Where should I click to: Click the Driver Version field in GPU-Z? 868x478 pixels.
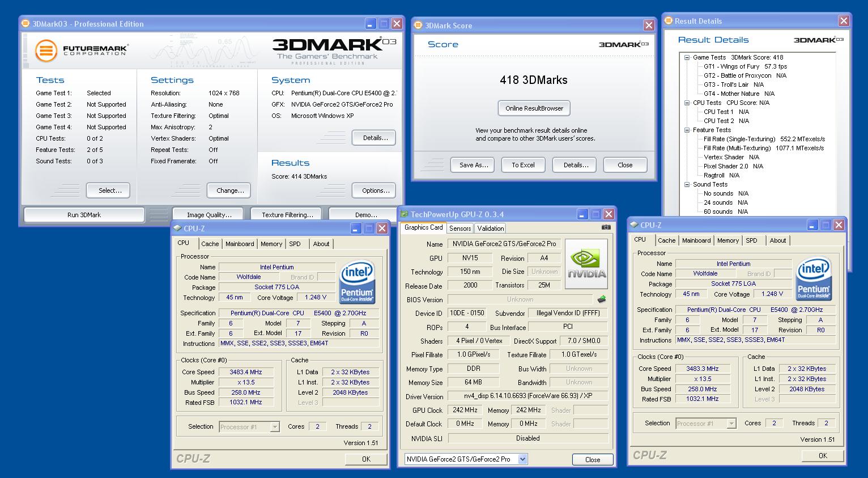[x=528, y=396]
